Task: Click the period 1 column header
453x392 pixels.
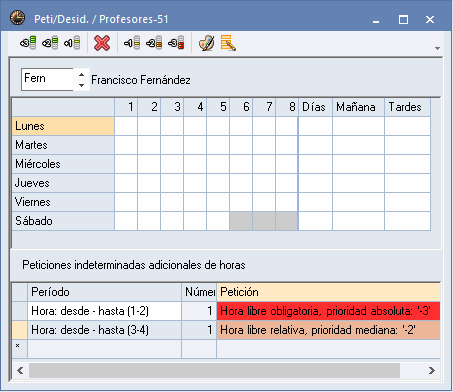Action: [126, 107]
